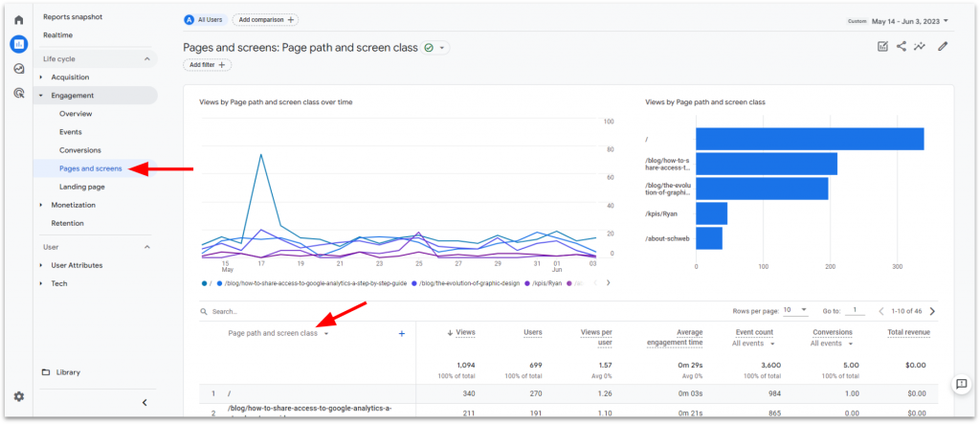This screenshot has height=424, width=980.
Task: Click the Add comparison button
Action: click(264, 19)
